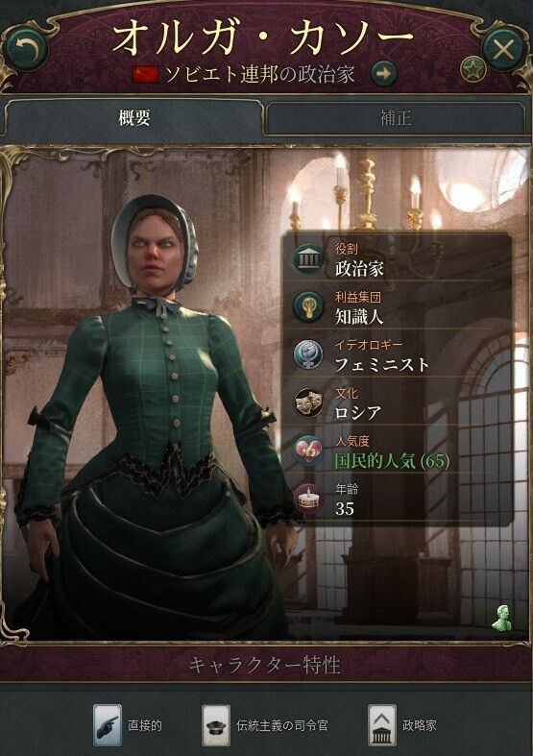Click the popularity heart icon
The width and height of the screenshot is (533, 756).
click(309, 451)
